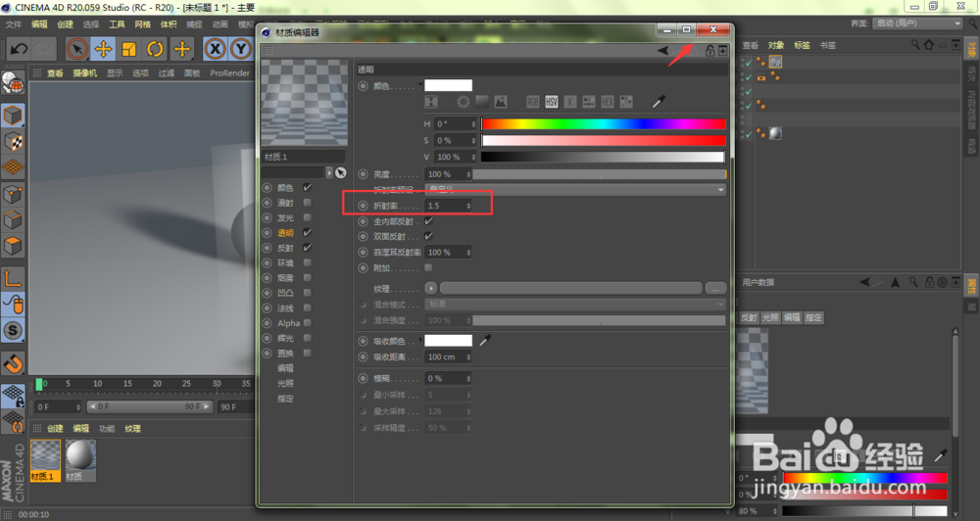Switch to Polygons mode icon
The width and height of the screenshot is (980, 521).
(13, 246)
